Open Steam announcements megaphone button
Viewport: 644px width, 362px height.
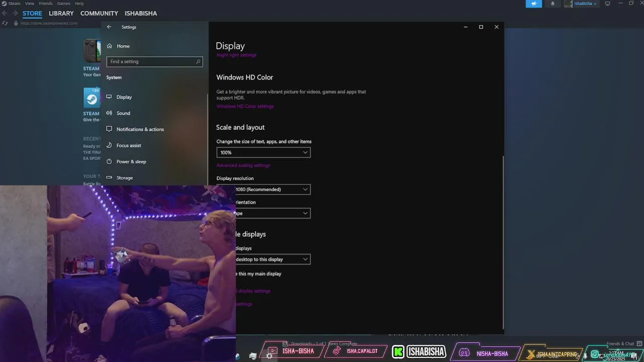[534, 4]
